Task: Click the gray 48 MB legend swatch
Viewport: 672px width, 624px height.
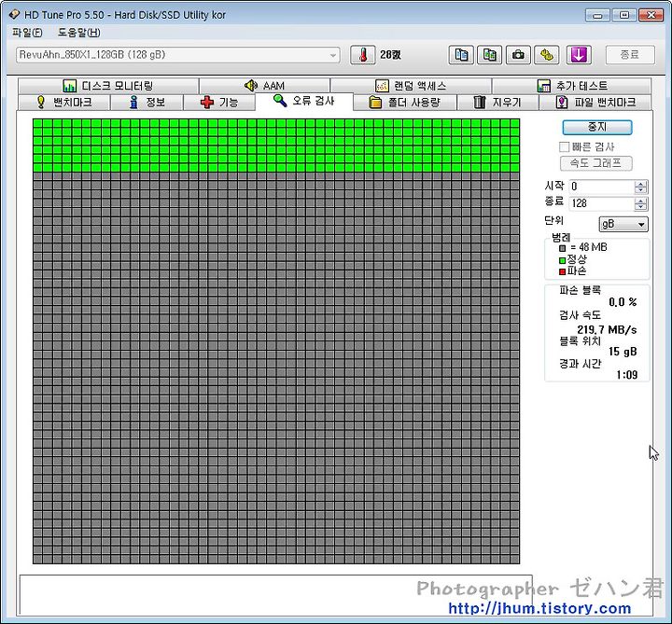Action: pos(562,248)
